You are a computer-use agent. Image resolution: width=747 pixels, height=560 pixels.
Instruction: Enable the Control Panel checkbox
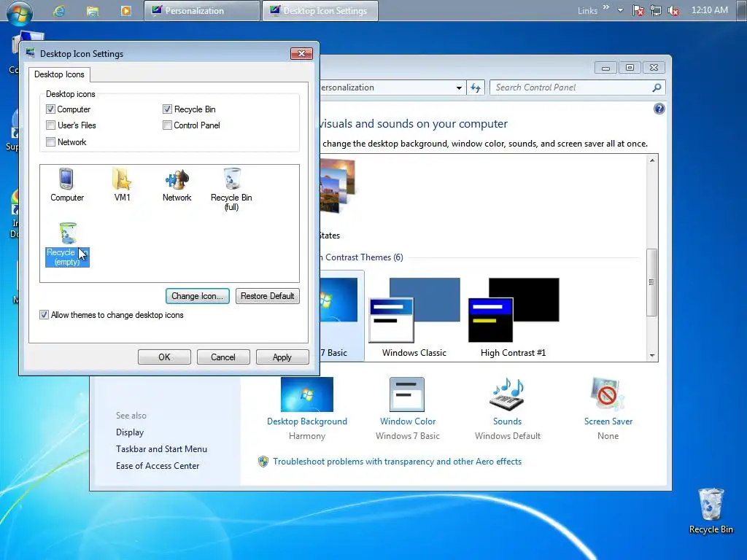[x=167, y=125]
